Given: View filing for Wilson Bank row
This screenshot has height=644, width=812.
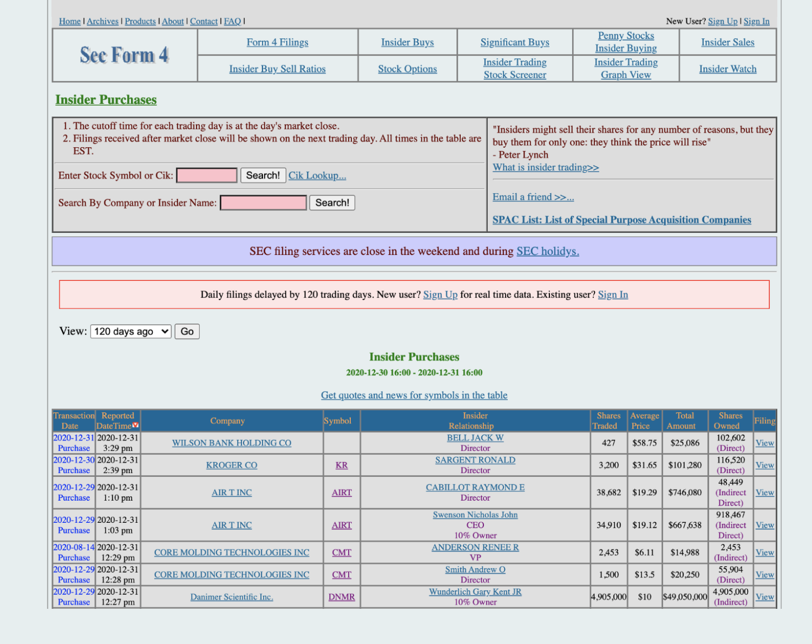Looking at the screenshot, I should tap(765, 443).
